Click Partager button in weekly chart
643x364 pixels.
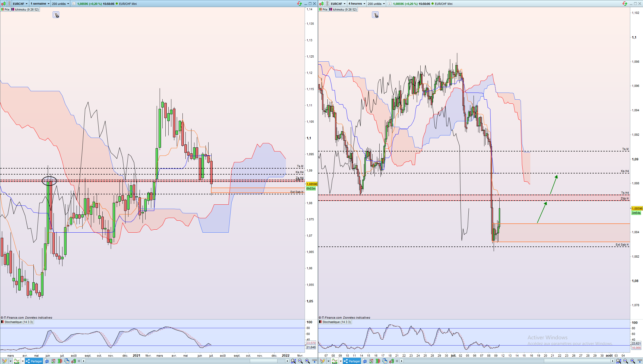pyautogui.click(x=34, y=361)
